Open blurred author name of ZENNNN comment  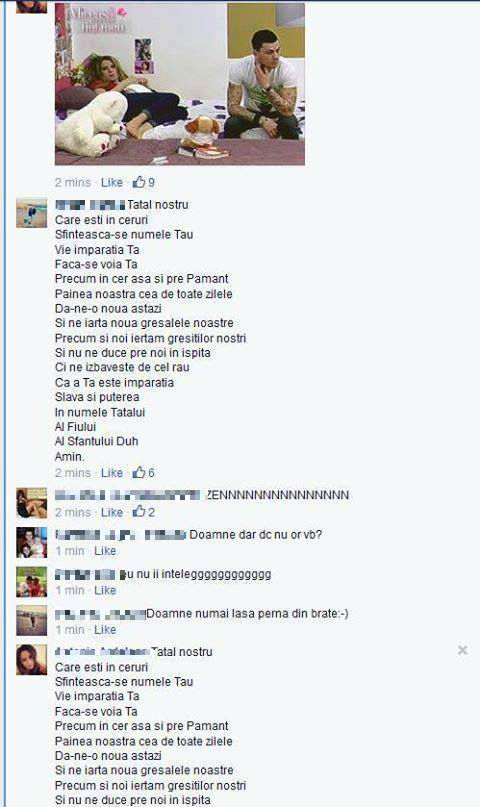tap(128, 495)
